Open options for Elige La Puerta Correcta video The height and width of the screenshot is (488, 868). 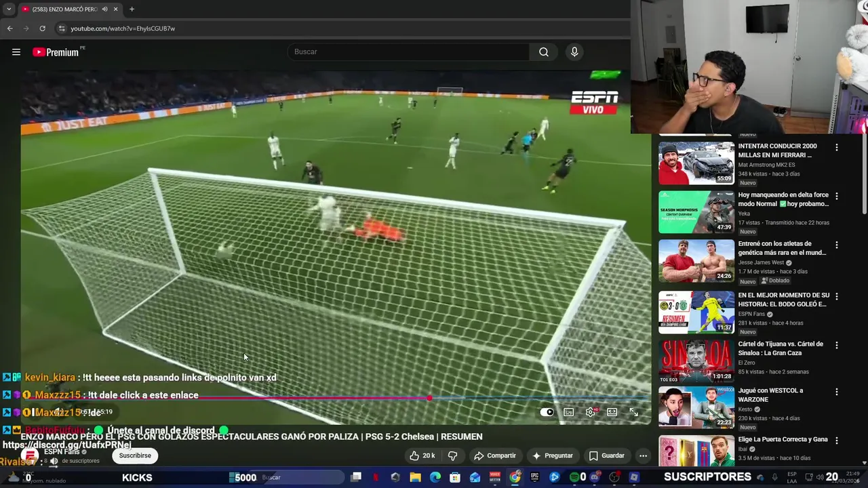pyautogui.click(x=836, y=441)
